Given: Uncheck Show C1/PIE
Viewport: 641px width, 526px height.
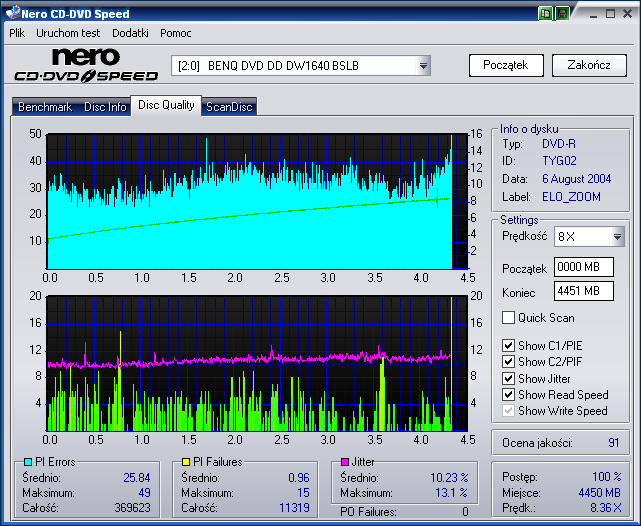Looking at the screenshot, I should point(508,346).
